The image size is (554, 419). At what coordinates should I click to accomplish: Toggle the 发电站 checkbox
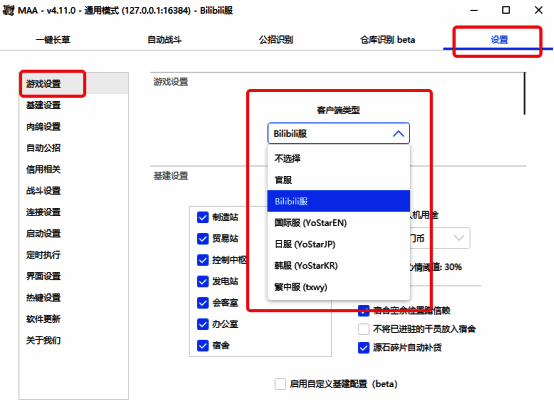[x=203, y=282]
